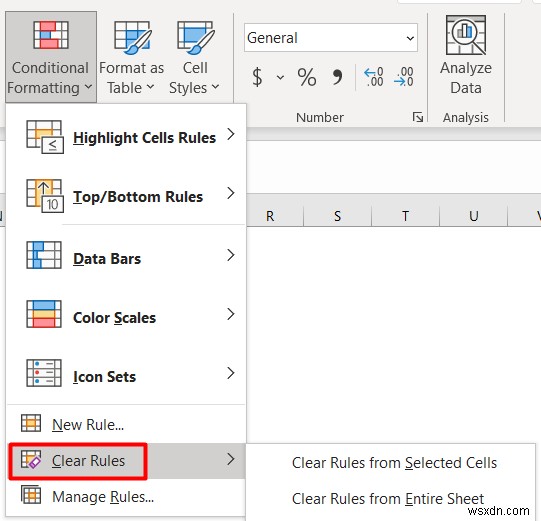This screenshot has width=541, height=521.
Task: Apply Comma Style format
Action: (x=337, y=77)
